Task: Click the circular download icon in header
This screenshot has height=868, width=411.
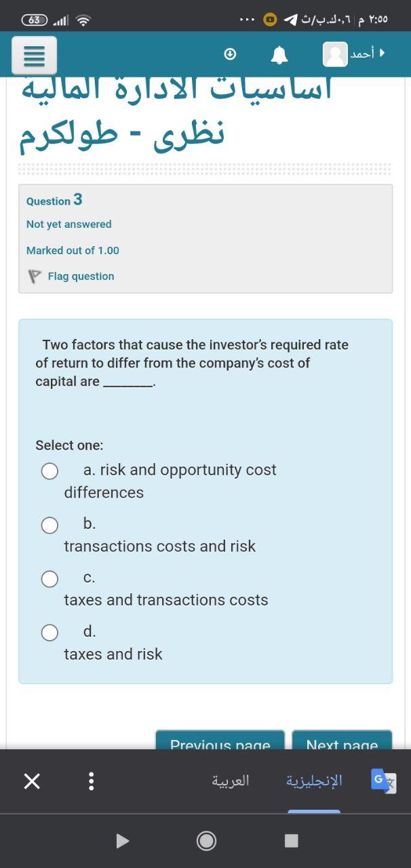Action: [231, 54]
